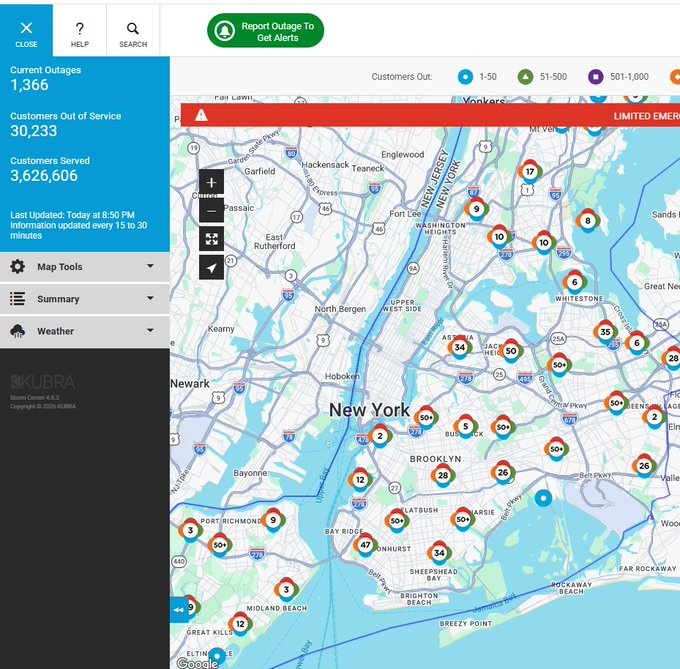Click the Summary list icon
This screenshot has height=669, width=680.
[17, 299]
